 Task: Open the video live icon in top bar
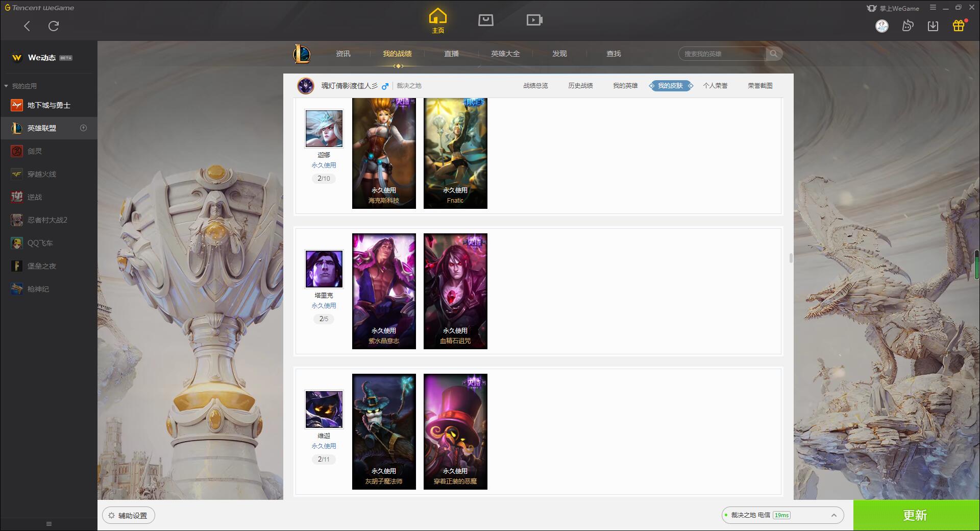pyautogui.click(x=534, y=20)
